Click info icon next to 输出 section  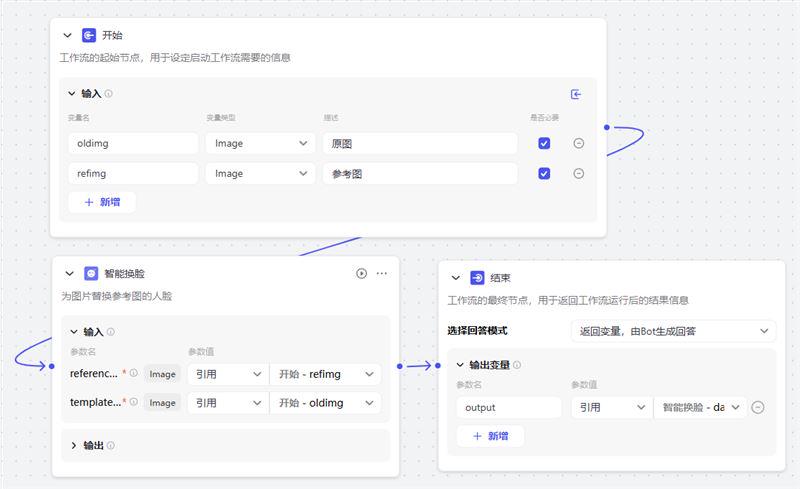coord(111,445)
